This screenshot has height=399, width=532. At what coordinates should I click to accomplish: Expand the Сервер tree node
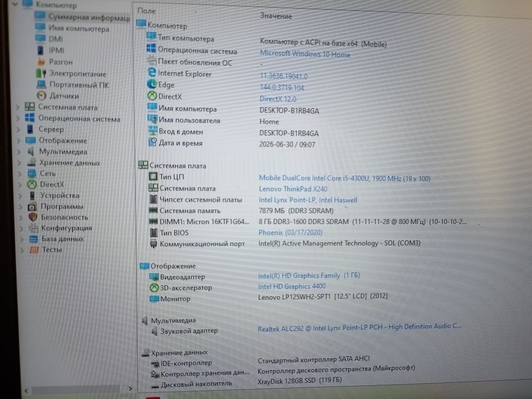click(18, 129)
